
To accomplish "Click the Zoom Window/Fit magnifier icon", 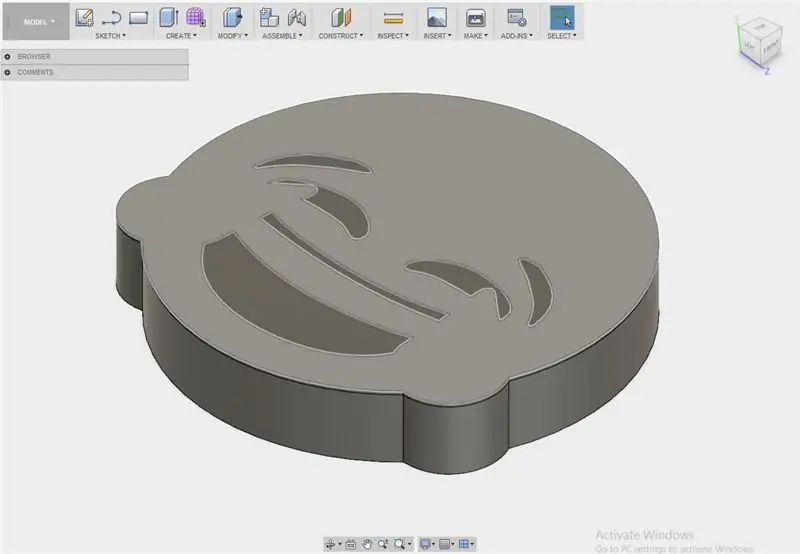I will pos(399,544).
